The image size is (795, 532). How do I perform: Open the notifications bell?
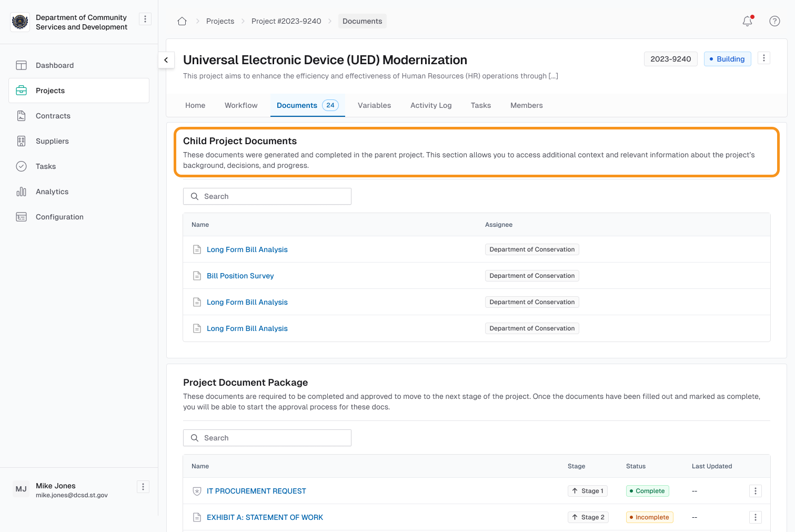747,21
